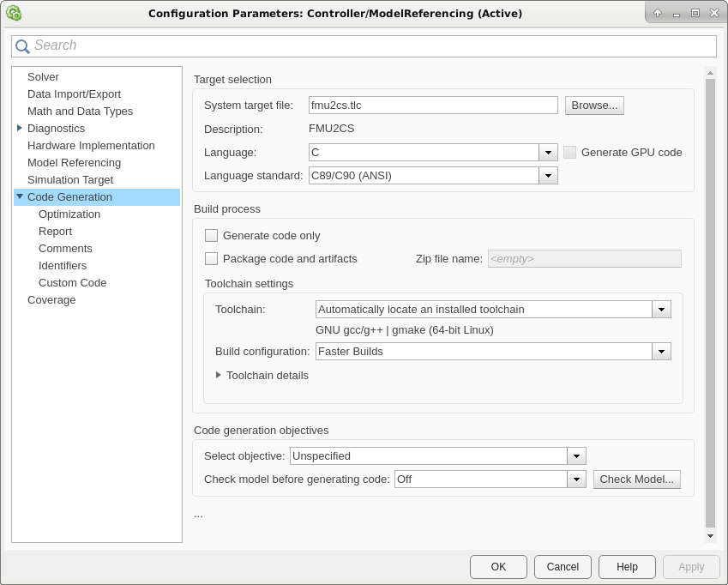Click the Browse... button
The height and width of the screenshot is (585, 728).
(x=594, y=106)
